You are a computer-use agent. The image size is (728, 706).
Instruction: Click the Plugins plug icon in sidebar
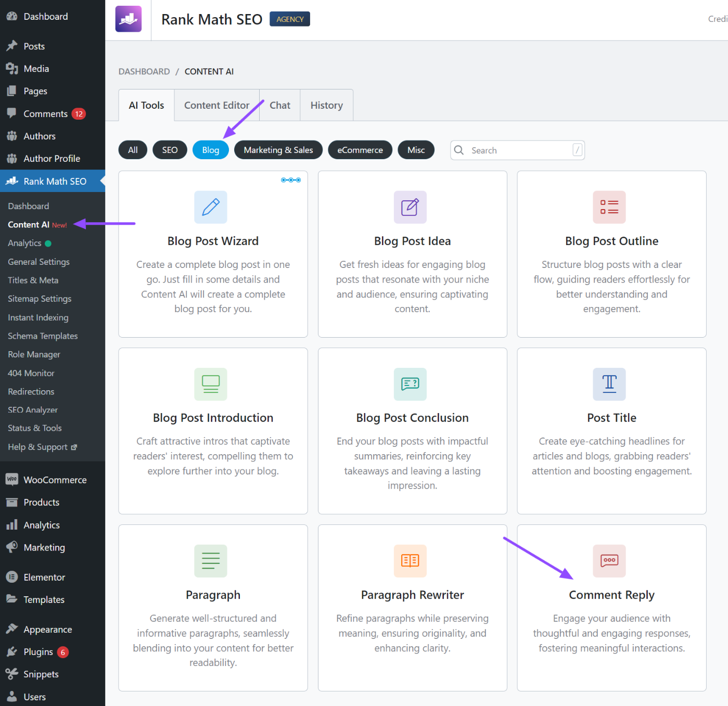pos(11,651)
